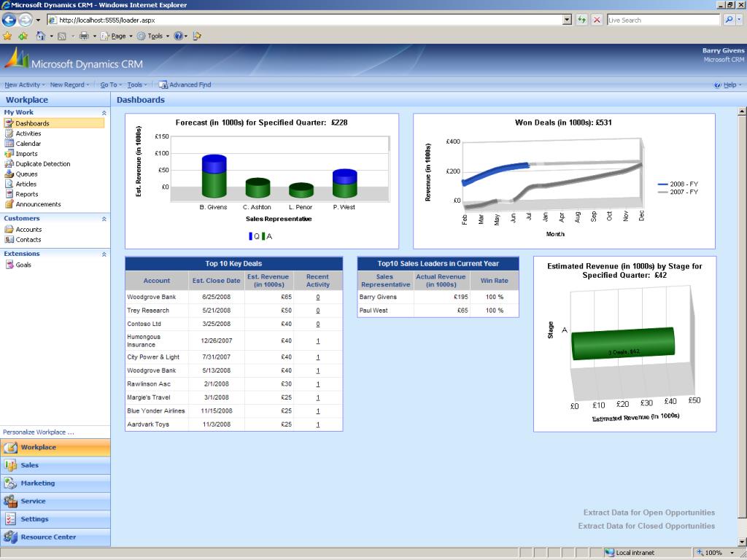Open recent activity link for Woodgrove Bank 6/25/2008

318,297
